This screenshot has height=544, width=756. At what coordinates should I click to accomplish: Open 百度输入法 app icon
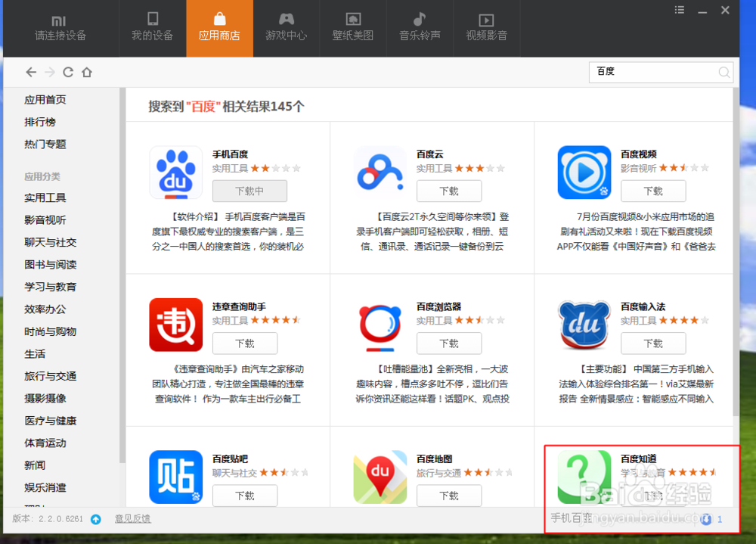tap(584, 325)
